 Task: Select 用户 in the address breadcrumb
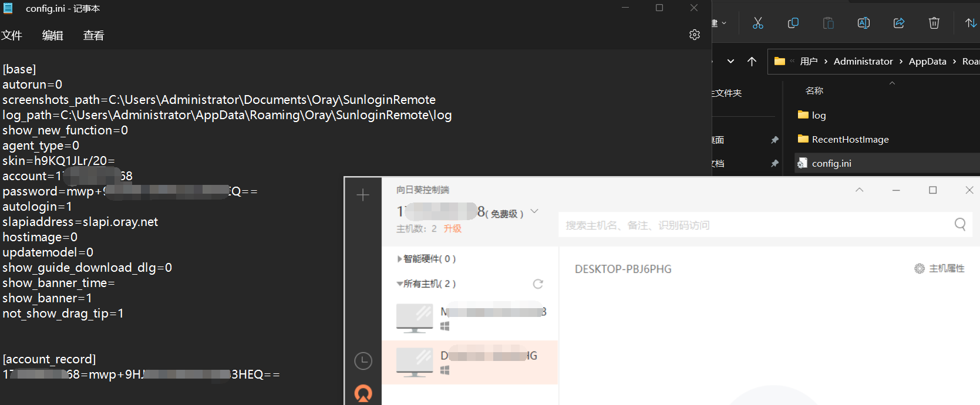pyautogui.click(x=809, y=61)
